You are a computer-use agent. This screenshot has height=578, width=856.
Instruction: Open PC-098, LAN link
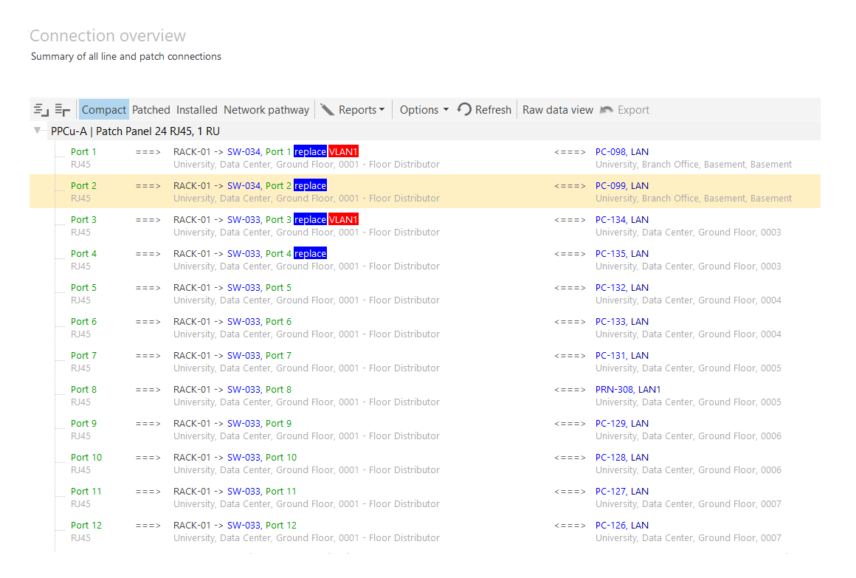[x=622, y=152]
